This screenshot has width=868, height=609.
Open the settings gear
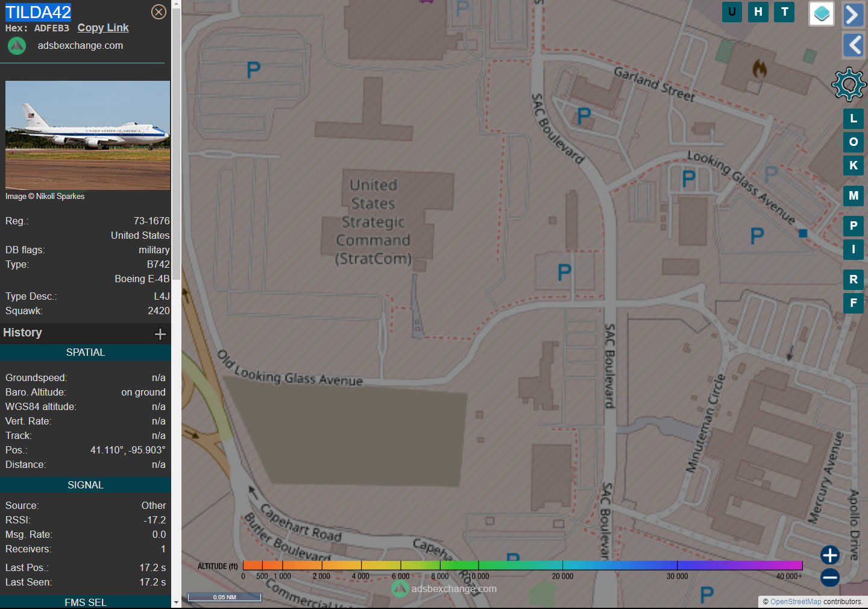pyautogui.click(x=849, y=84)
